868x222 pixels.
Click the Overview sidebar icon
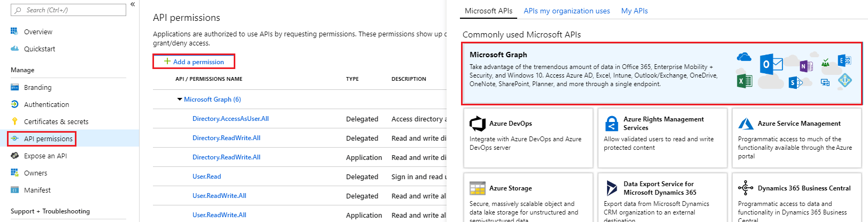coord(14,32)
